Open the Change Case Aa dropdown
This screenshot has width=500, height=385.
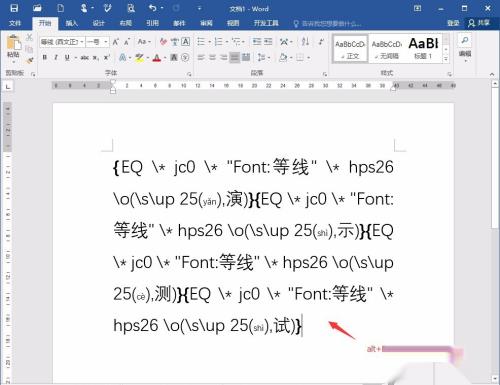(144, 42)
